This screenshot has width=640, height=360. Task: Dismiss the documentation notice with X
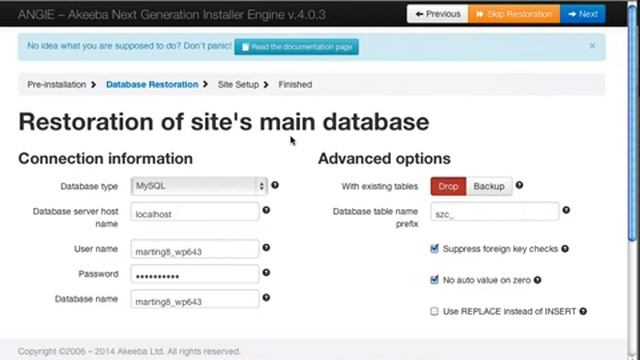[x=592, y=46]
